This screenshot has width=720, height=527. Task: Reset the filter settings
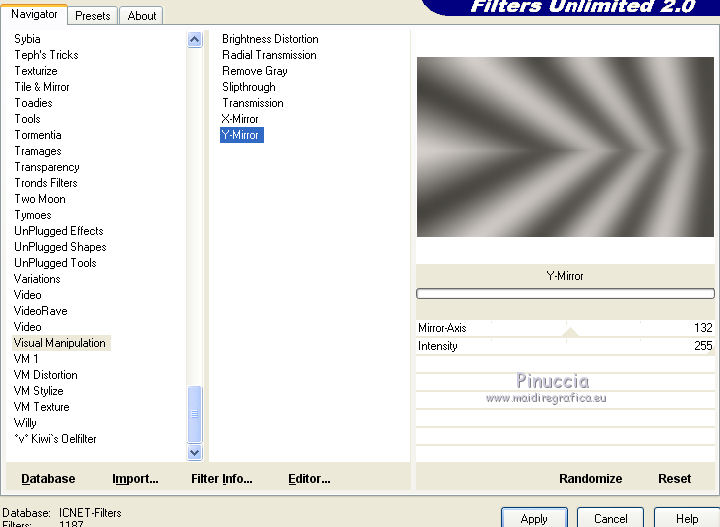pyautogui.click(x=674, y=479)
